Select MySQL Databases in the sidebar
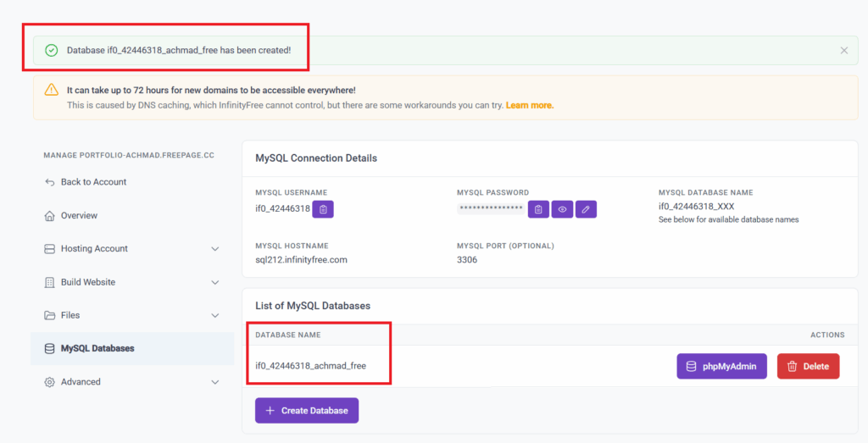 coord(132,348)
